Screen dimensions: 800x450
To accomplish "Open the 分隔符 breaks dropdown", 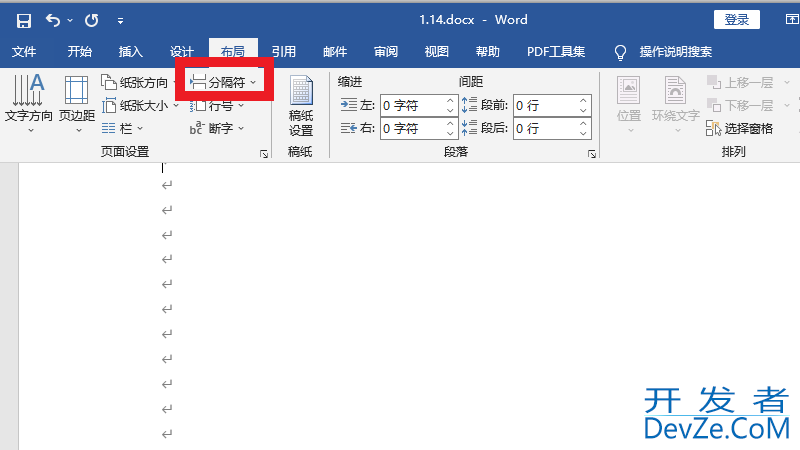I will pyautogui.click(x=223, y=82).
